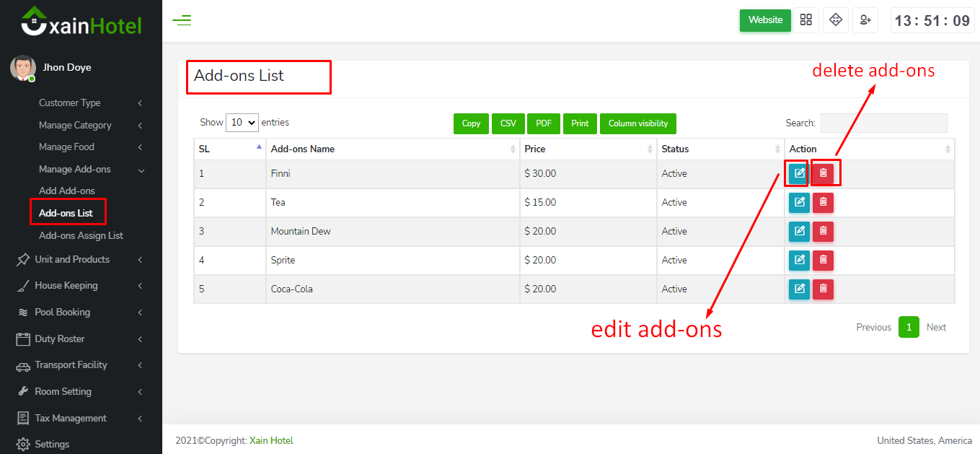Open Add-ons Assign List in sidebar
Image resolution: width=980 pixels, height=454 pixels.
(x=81, y=236)
